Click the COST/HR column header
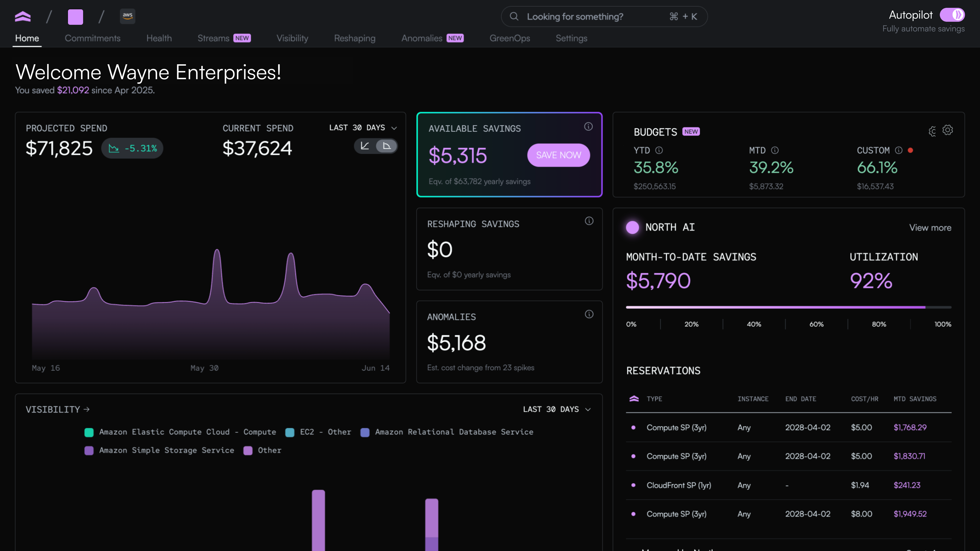 [864, 399]
